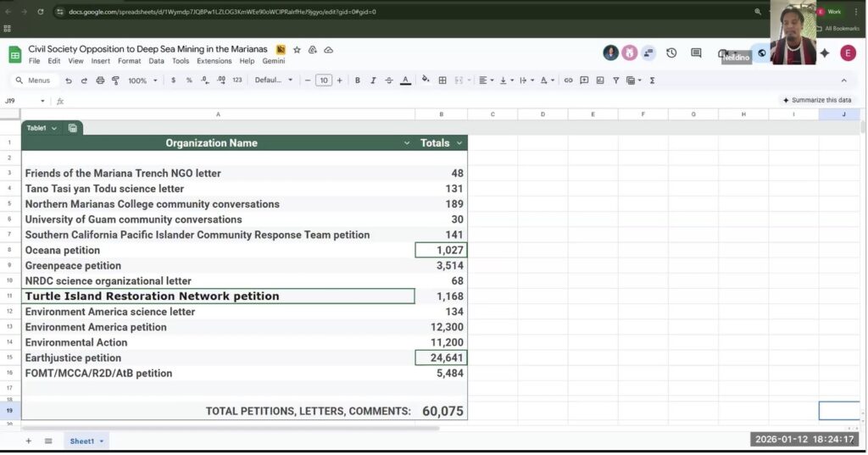Click the Print icon in toolbar
This screenshot has width=868, height=455.
(100, 80)
